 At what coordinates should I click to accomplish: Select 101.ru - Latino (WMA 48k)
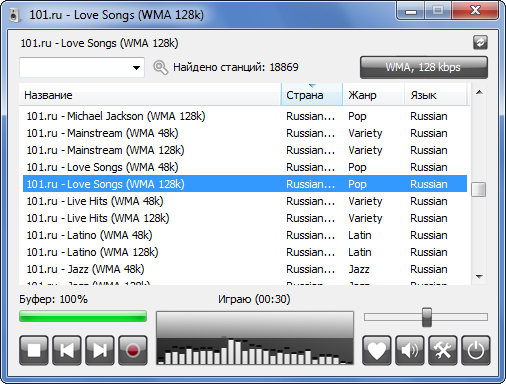click(245, 235)
